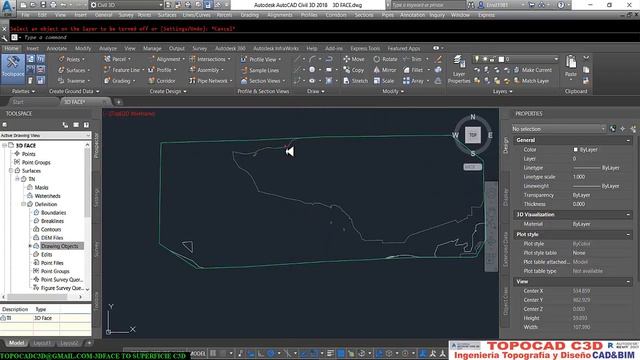The image size is (640, 360).
Task: Expand the Create Design panel dropdown
Action: [168, 91]
